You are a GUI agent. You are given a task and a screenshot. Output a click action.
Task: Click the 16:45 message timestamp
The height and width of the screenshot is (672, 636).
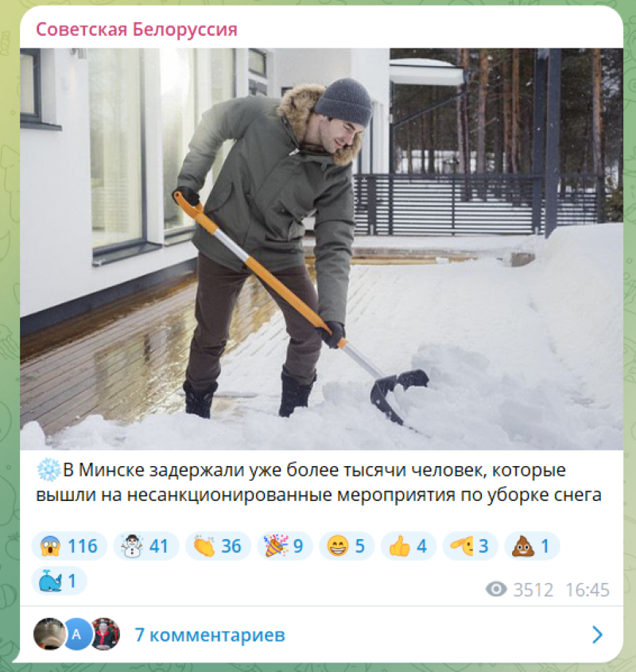coord(588,590)
